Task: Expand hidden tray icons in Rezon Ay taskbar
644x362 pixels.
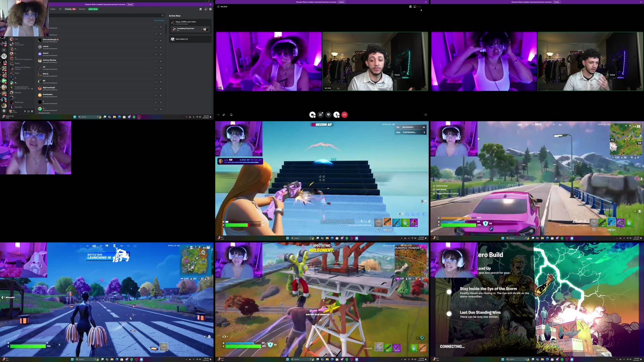Action: [402, 238]
